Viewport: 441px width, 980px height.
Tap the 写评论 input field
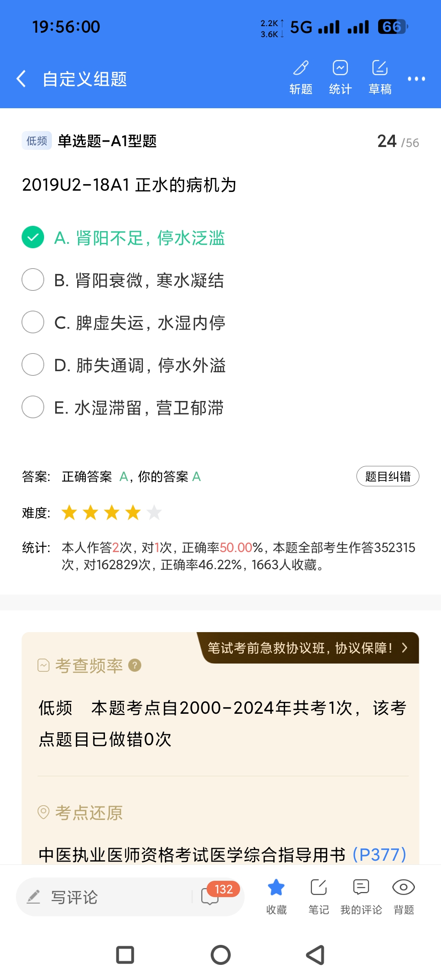point(106,897)
